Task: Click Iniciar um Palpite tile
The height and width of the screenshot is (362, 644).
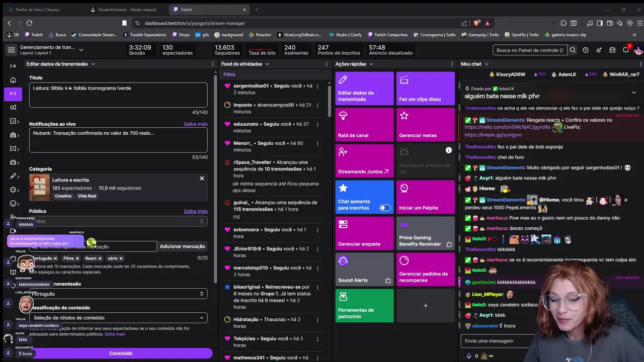Action: [x=425, y=197]
